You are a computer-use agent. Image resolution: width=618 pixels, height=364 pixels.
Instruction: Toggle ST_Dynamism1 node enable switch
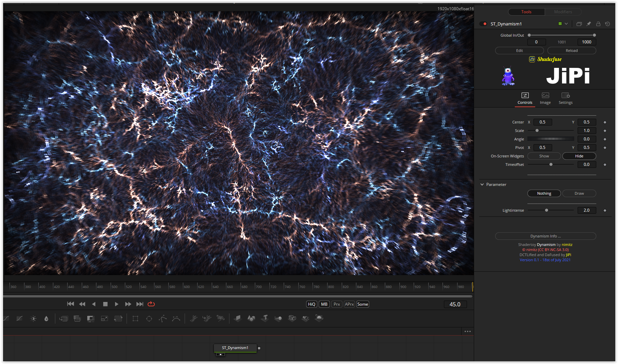point(483,24)
